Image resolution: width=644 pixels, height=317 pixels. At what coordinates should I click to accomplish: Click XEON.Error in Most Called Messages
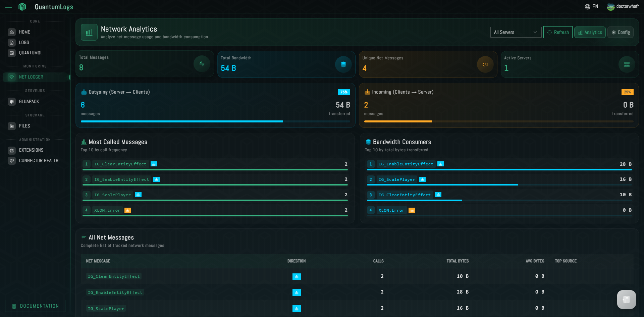coord(107,210)
